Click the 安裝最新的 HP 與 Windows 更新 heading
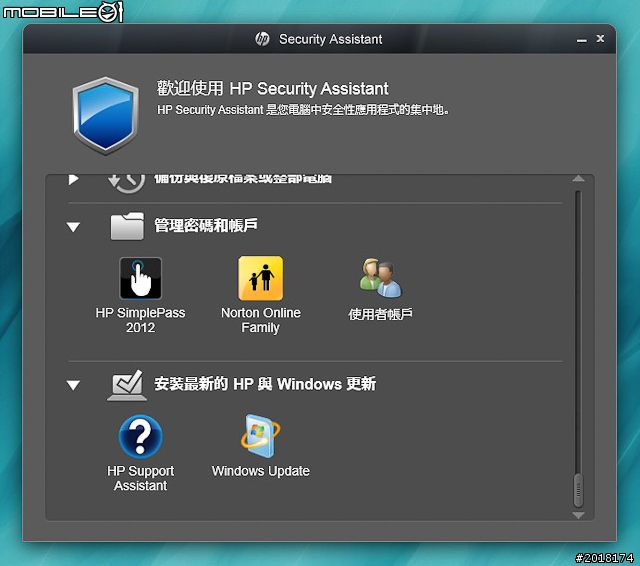 (265, 384)
